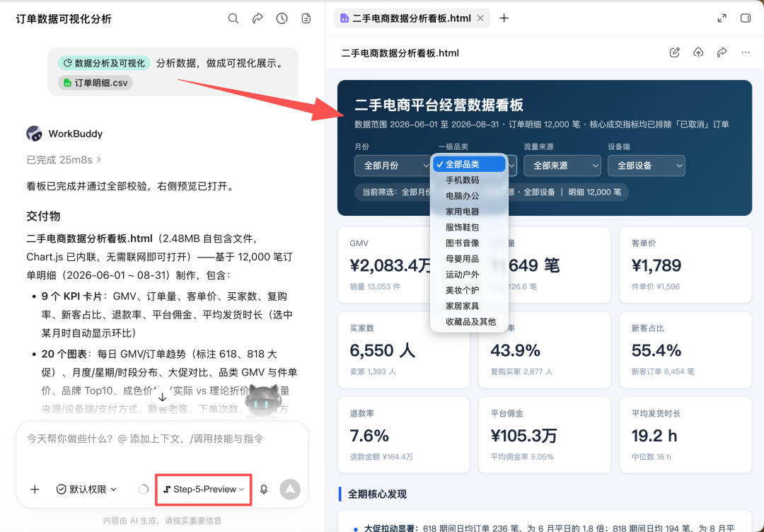Click the 数据分析及可视化 skill tag
Viewport: 764px width, 532px height.
pos(104,64)
